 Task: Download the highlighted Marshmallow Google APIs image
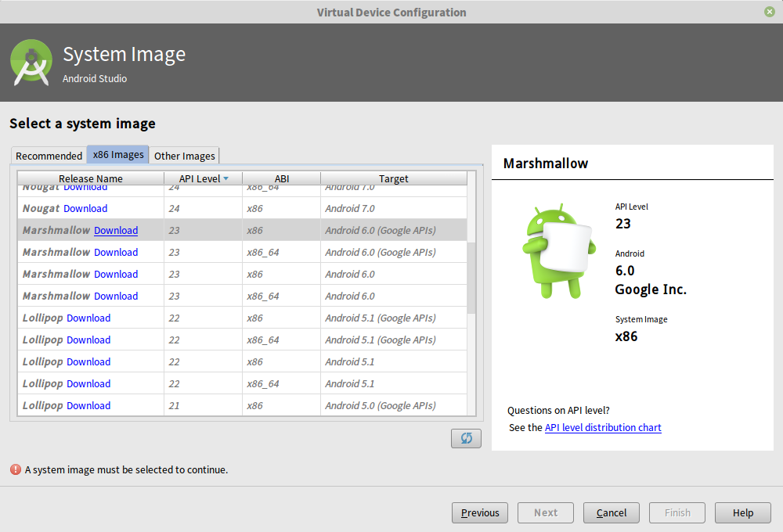(116, 230)
